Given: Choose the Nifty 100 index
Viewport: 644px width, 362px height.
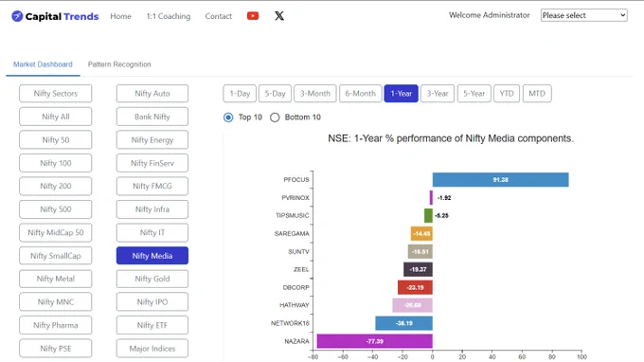Looking at the screenshot, I should point(56,163).
